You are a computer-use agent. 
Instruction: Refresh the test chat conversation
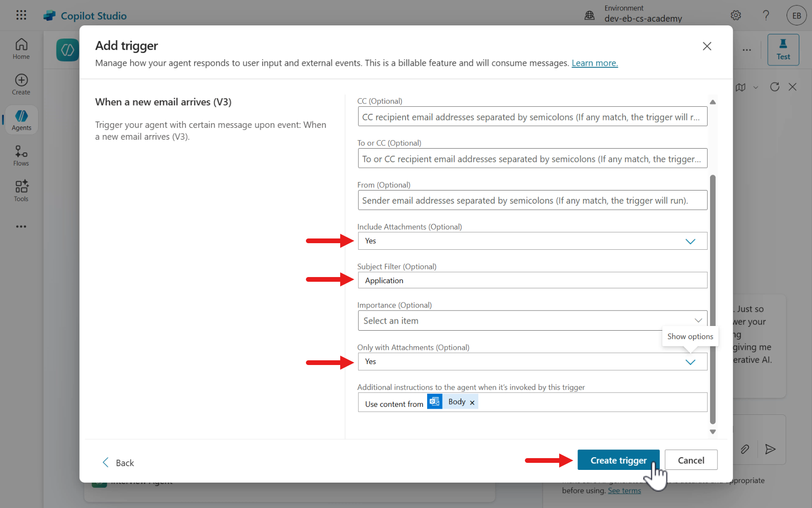click(x=775, y=87)
